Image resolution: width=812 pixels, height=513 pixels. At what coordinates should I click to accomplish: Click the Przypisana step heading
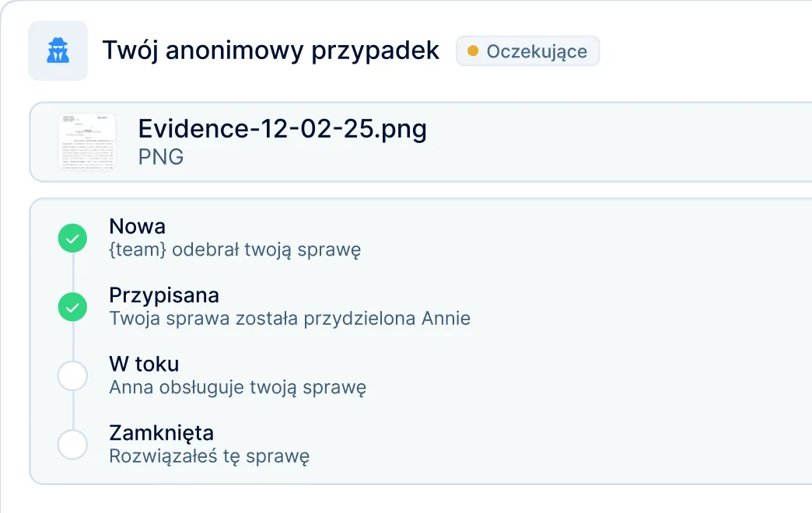(164, 295)
